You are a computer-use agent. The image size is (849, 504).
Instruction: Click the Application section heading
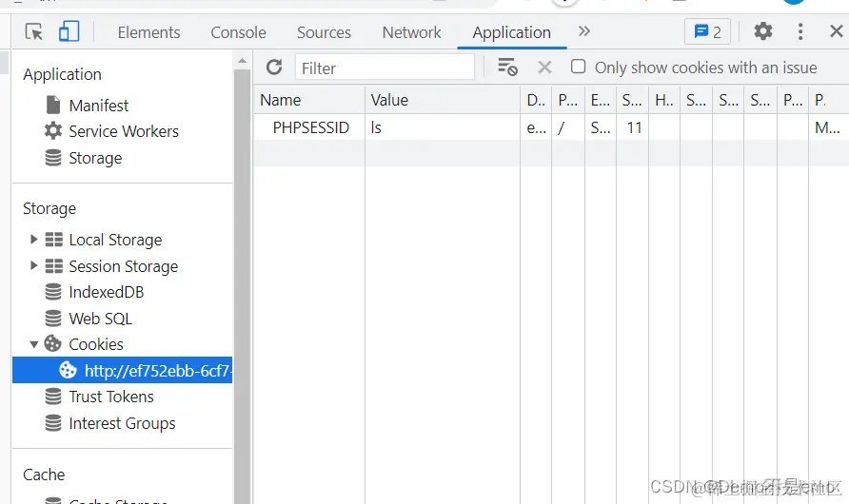click(x=62, y=74)
